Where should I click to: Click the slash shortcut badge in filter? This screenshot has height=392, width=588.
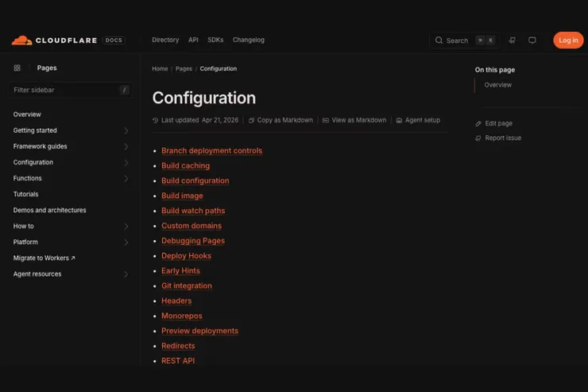tap(124, 90)
